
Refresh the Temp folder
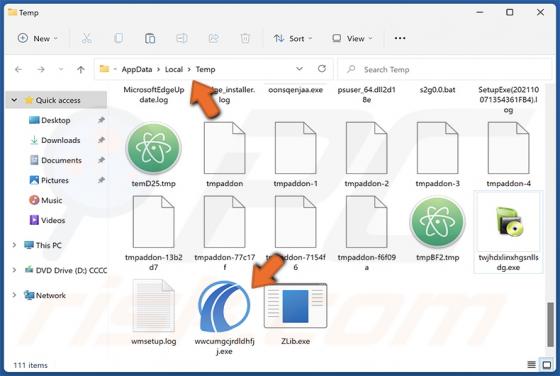(322, 69)
